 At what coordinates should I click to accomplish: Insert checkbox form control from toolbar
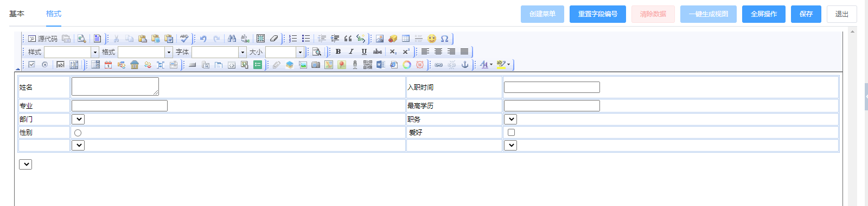[x=32, y=65]
